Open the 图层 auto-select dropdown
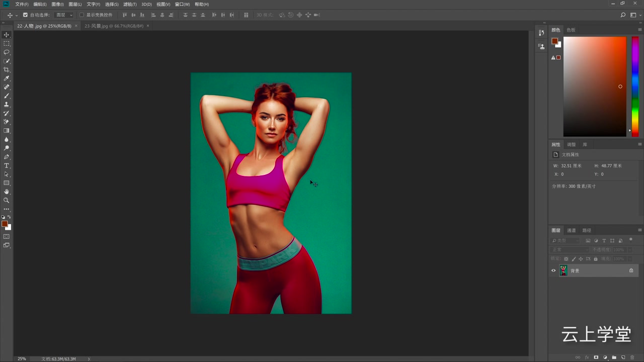The width and height of the screenshot is (644, 362). pos(63,15)
